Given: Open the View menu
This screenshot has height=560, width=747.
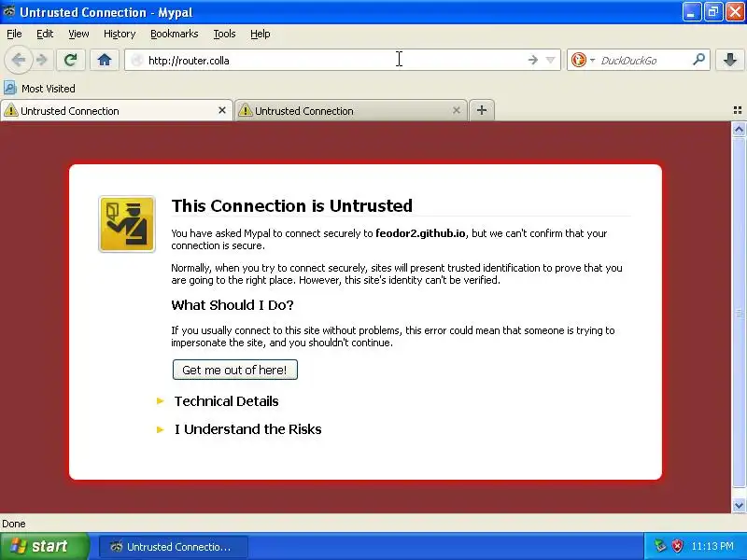Looking at the screenshot, I should (78, 34).
